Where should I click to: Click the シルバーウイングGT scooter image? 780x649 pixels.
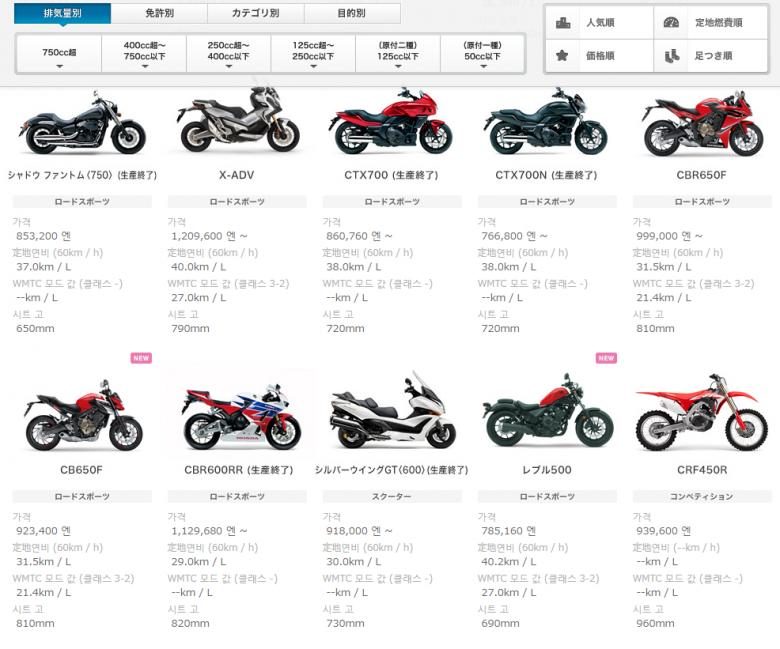(392, 412)
